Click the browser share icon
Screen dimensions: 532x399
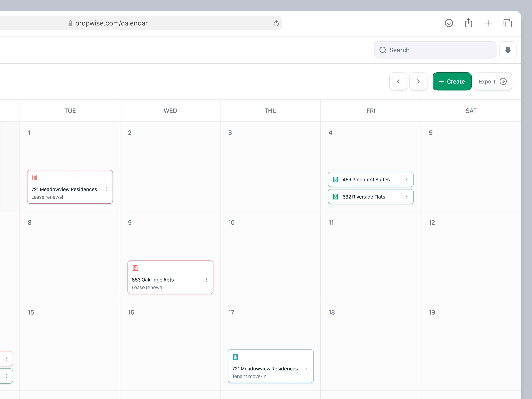point(468,23)
